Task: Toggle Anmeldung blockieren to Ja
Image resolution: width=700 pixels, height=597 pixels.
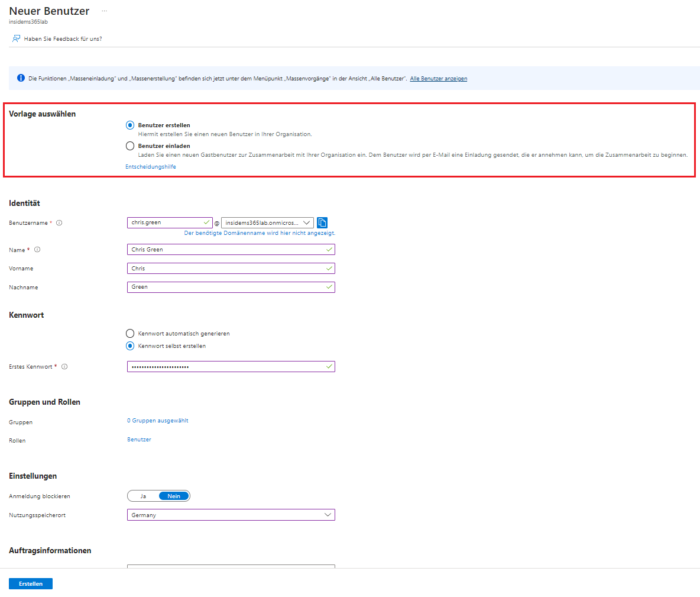Action: [x=144, y=496]
